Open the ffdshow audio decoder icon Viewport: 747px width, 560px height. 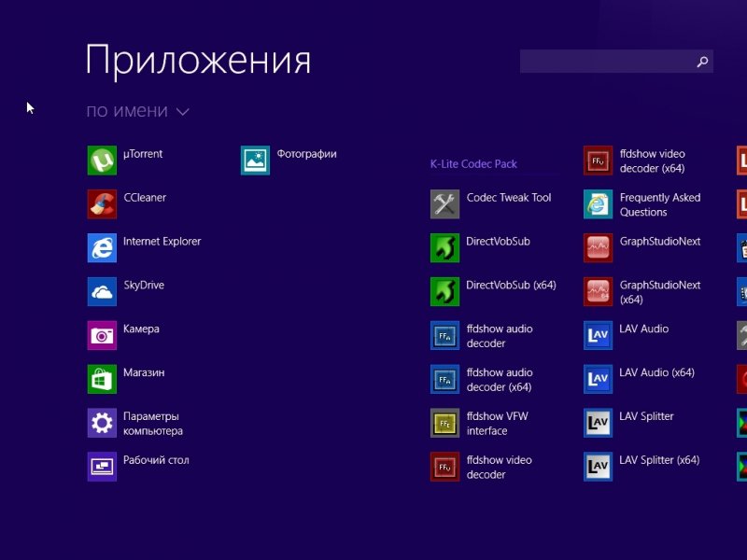click(x=445, y=335)
